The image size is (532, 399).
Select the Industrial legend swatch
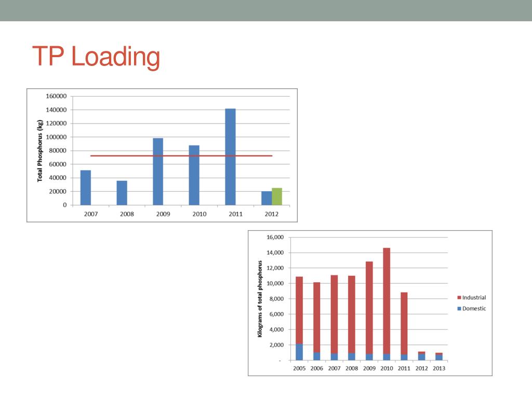point(459,298)
